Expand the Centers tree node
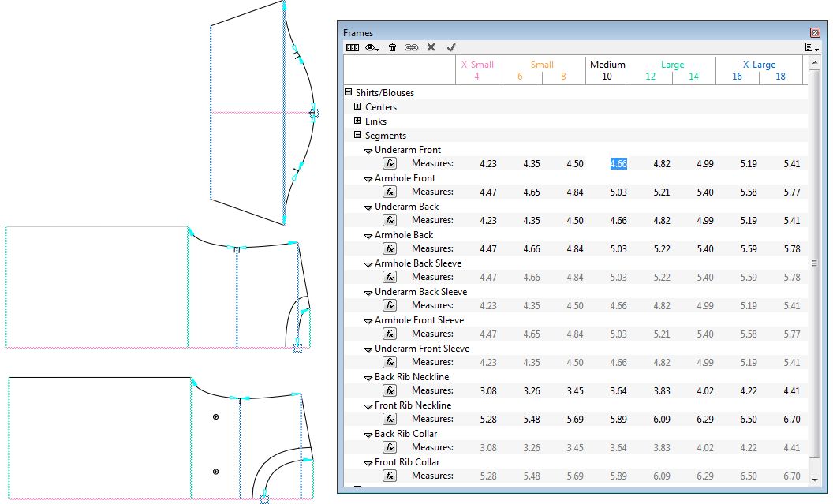 358,107
